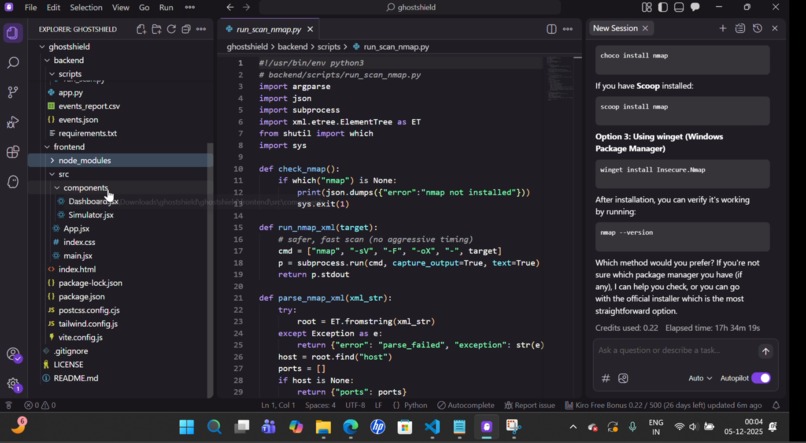The width and height of the screenshot is (806, 443).
Task: Click New File icon in Explorer header
Action: (x=141, y=29)
